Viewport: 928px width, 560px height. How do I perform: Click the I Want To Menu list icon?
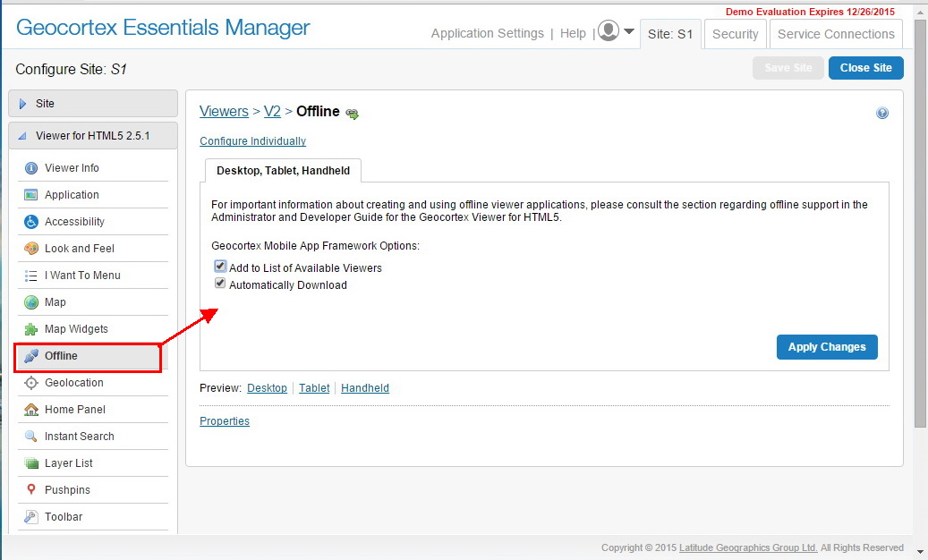click(30, 276)
